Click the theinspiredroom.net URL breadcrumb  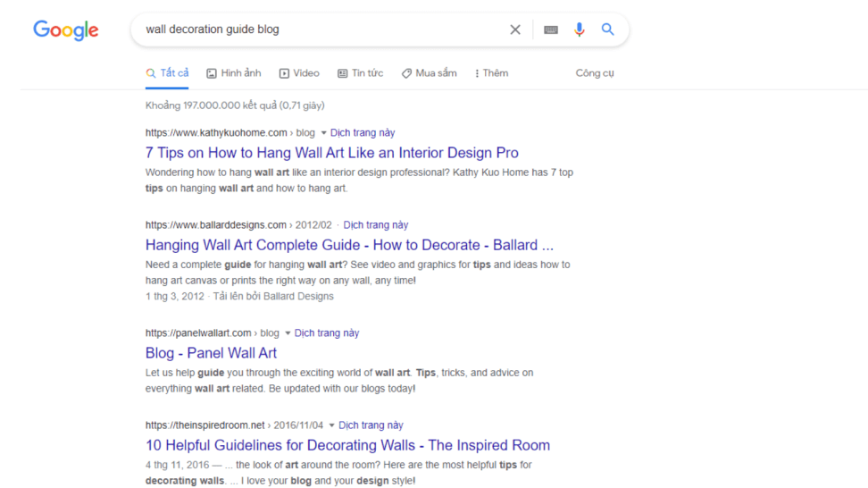[234, 425]
